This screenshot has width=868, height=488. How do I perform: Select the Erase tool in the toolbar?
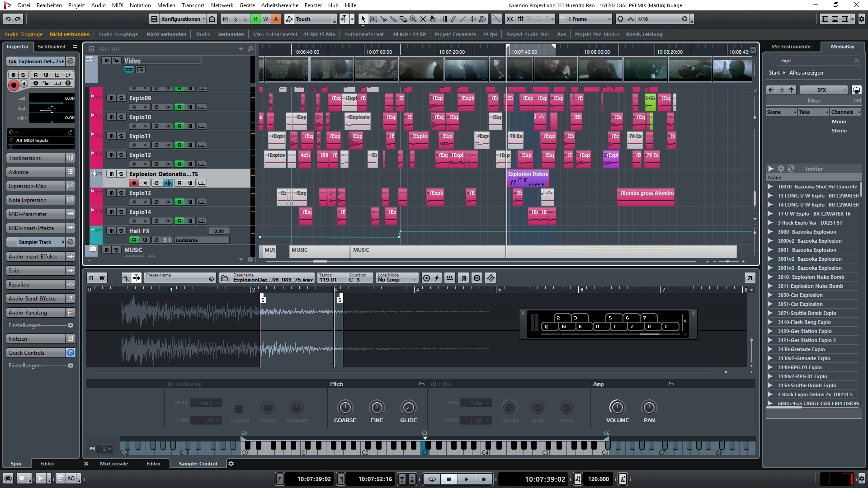tap(403, 19)
